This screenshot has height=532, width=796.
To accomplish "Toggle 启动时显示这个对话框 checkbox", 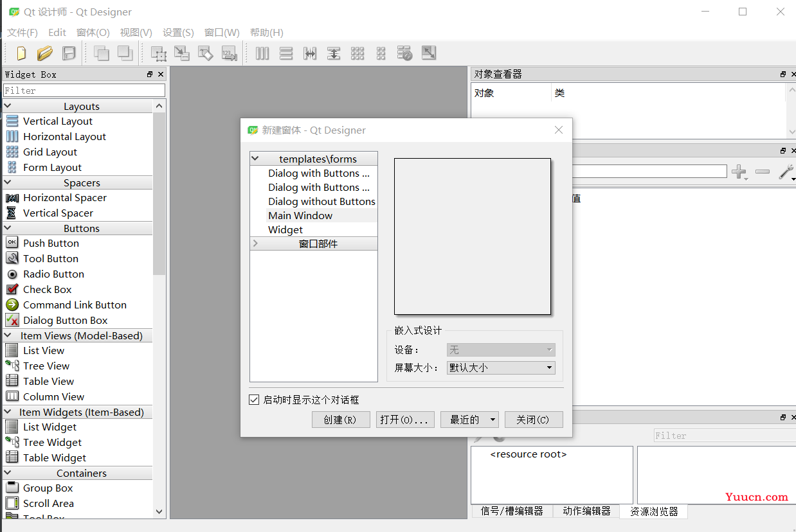I will click(x=254, y=400).
